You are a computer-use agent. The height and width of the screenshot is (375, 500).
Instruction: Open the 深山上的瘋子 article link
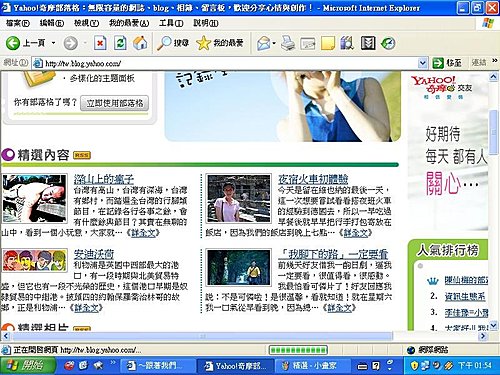click(x=104, y=179)
